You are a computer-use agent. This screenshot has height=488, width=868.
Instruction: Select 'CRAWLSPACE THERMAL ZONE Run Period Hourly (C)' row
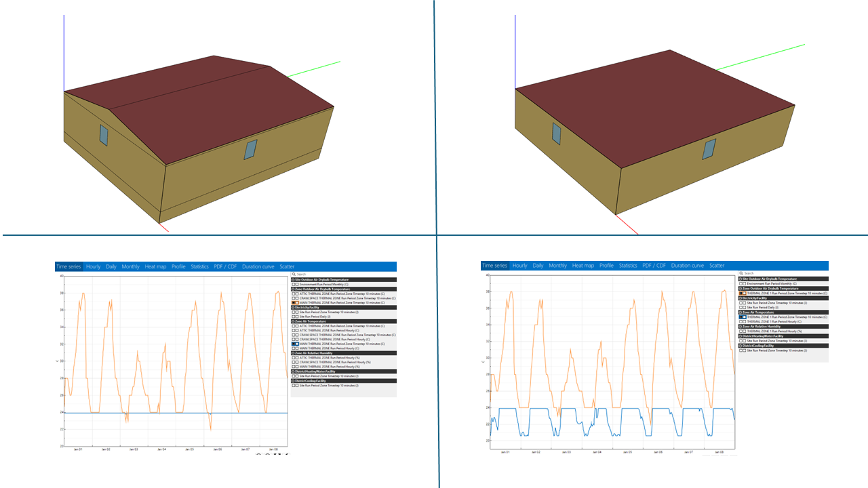click(344, 340)
